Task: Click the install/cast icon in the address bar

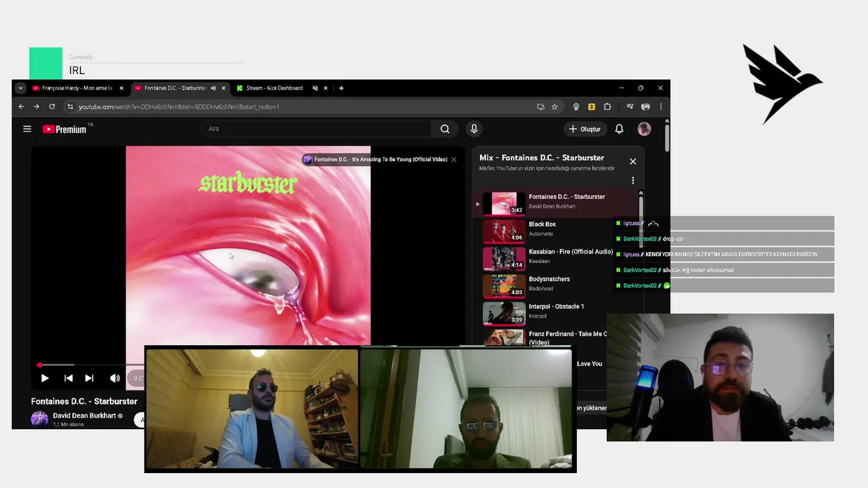Action: coord(540,106)
